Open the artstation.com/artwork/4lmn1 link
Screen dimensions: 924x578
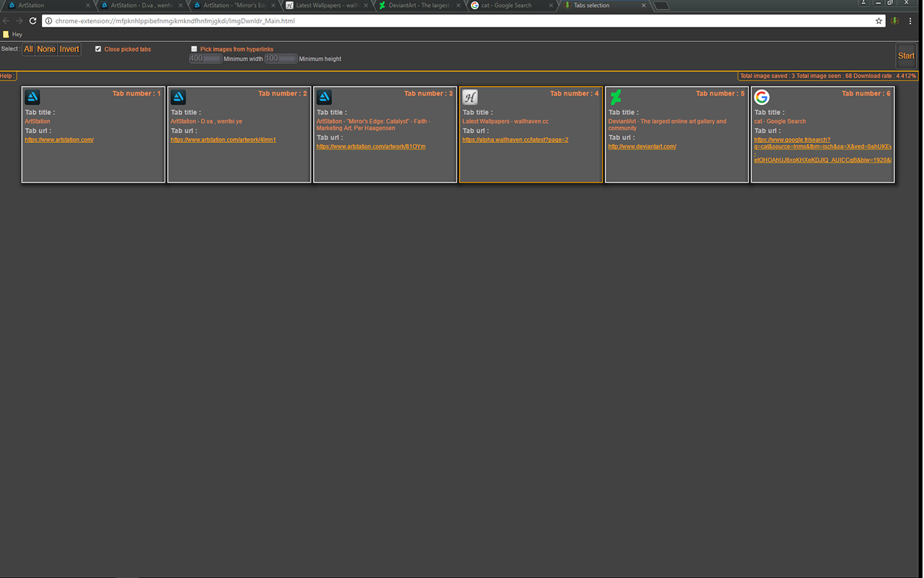(x=223, y=139)
